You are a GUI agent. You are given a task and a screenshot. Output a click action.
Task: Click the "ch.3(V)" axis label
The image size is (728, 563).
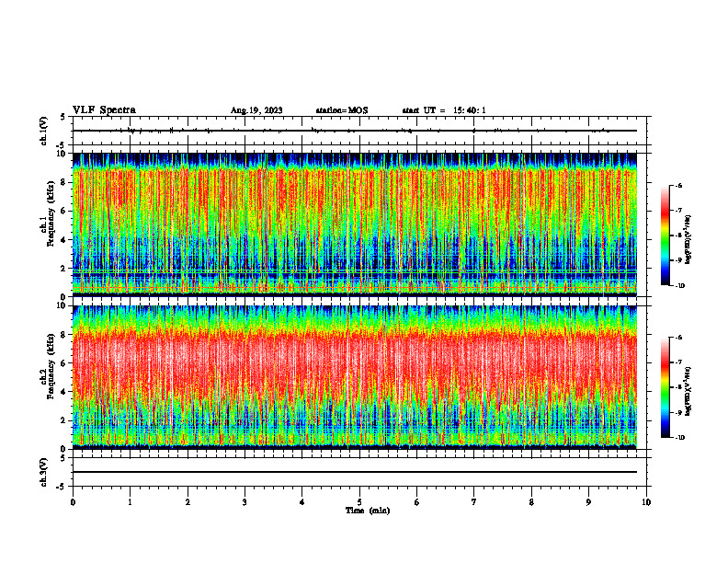(44, 472)
